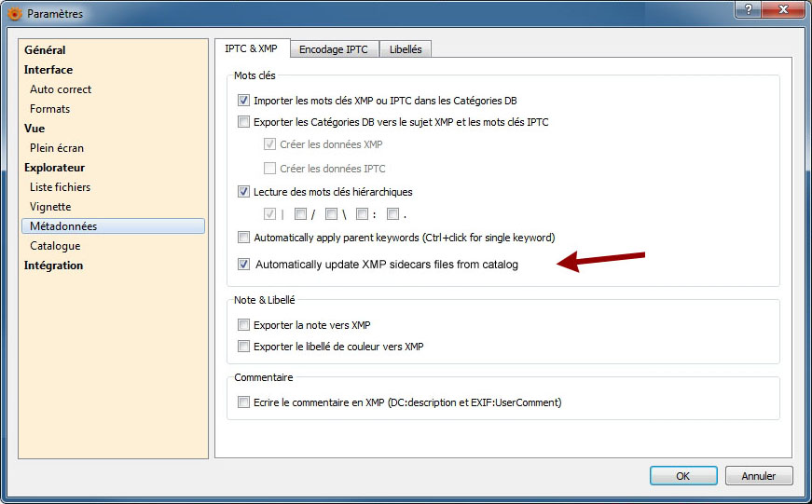Open Formats settings
The width and height of the screenshot is (812, 504).
point(49,109)
